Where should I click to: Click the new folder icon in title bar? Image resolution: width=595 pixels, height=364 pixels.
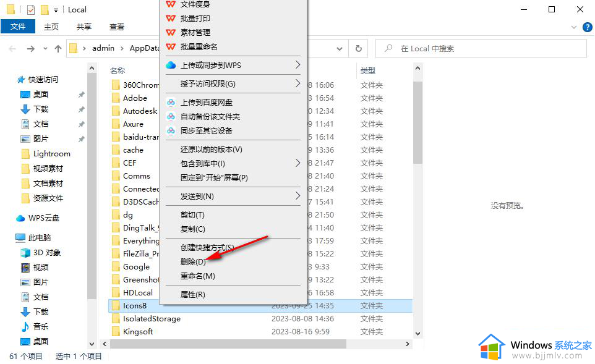click(45, 9)
